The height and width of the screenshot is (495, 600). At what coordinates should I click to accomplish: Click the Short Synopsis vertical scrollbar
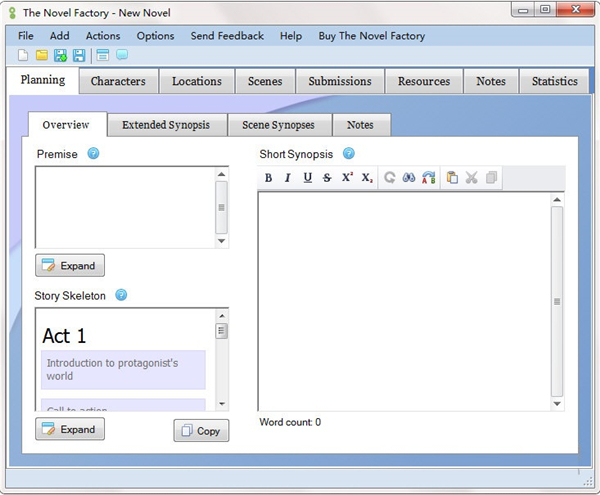(557, 300)
